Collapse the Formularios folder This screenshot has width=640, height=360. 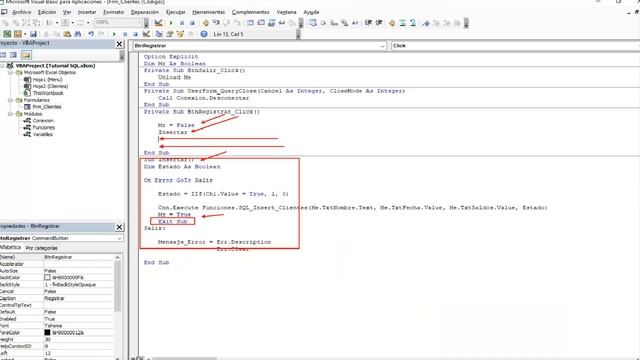coord(11,100)
